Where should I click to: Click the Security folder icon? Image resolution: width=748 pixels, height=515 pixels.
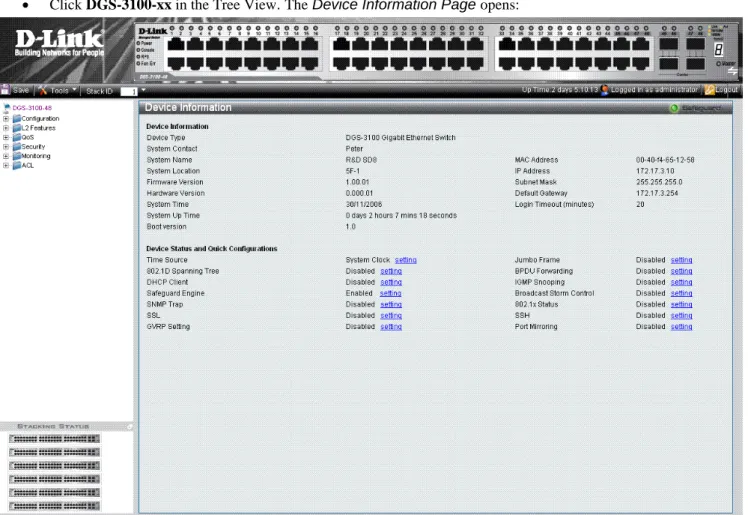(x=17, y=146)
